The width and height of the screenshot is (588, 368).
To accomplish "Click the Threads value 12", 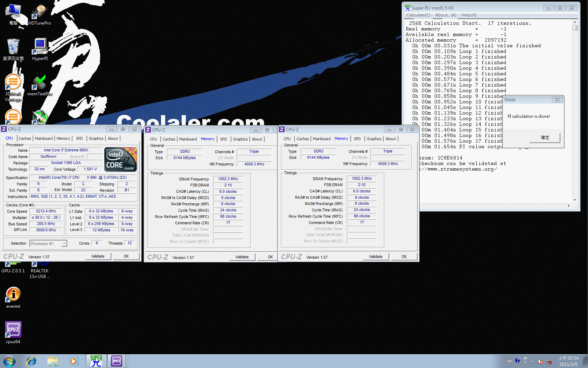I will (129, 243).
